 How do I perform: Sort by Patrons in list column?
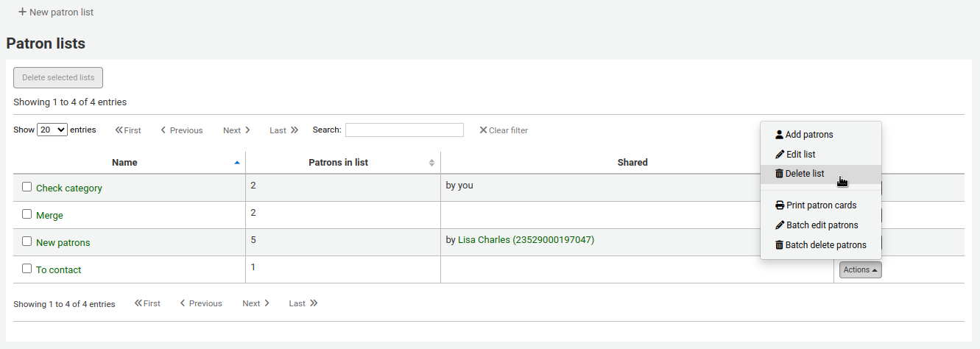(338, 162)
